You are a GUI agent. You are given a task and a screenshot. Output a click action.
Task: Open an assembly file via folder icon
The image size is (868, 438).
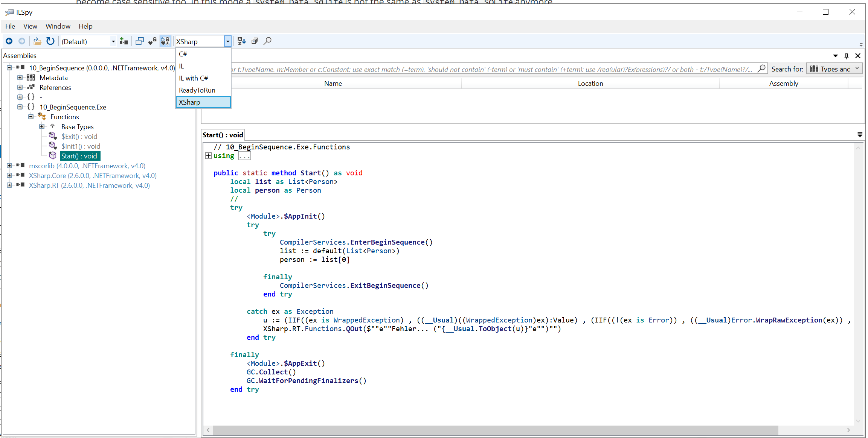[37, 41]
